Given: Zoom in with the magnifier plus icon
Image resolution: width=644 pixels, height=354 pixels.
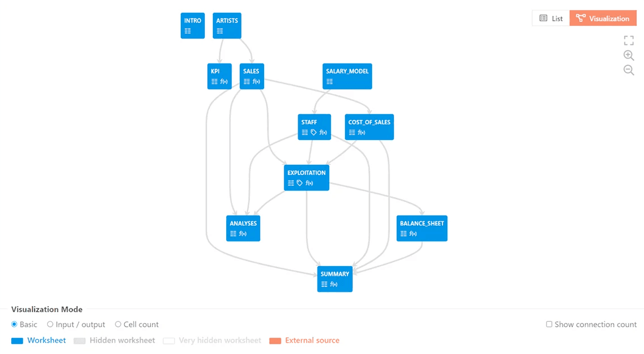Looking at the screenshot, I should pos(629,55).
